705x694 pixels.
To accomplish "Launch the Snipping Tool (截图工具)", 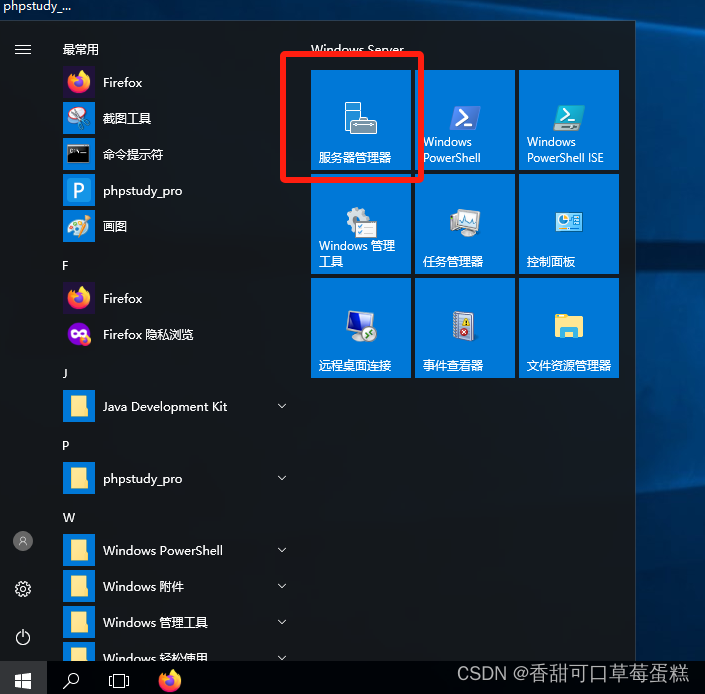I will click(175, 118).
